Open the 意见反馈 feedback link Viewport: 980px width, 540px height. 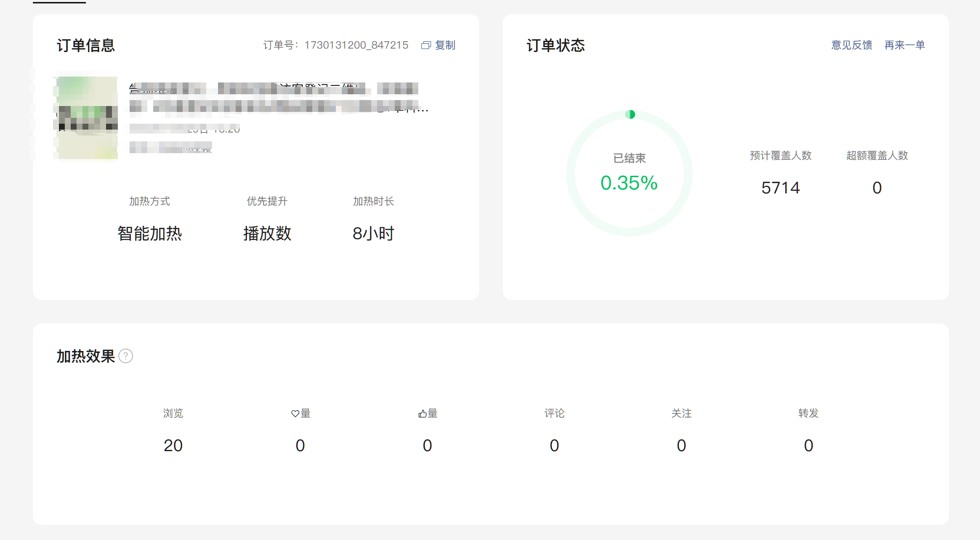851,45
